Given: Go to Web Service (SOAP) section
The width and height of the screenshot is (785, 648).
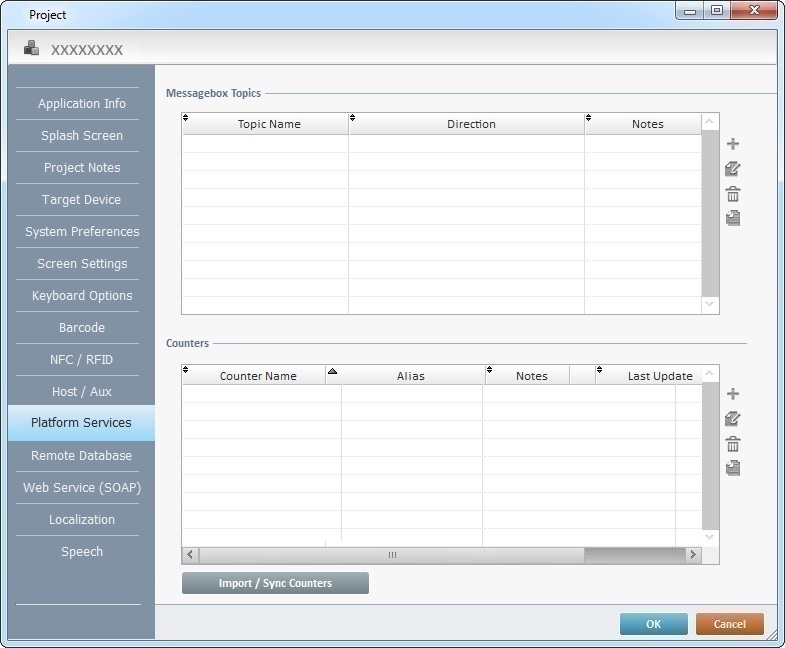Looking at the screenshot, I should click(82, 488).
